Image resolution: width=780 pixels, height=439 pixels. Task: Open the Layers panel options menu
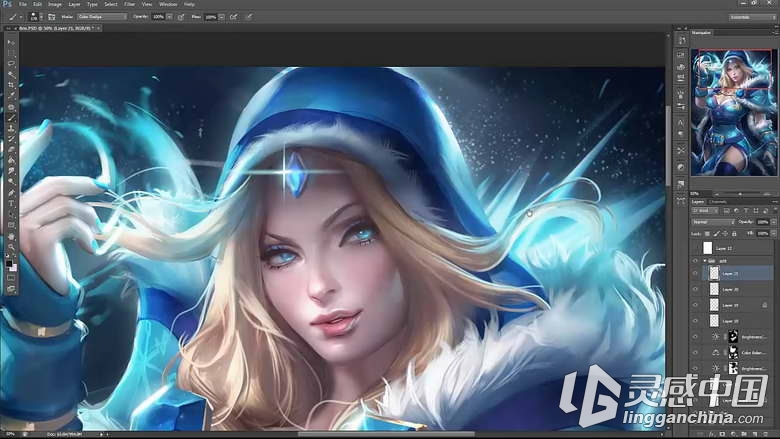tap(774, 201)
